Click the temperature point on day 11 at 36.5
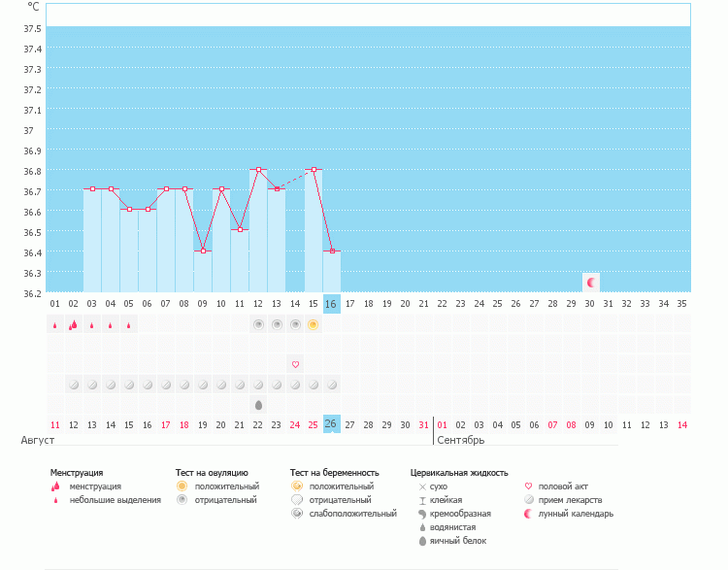Viewport: 728px width, 570px height. pyautogui.click(x=240, y=230)
